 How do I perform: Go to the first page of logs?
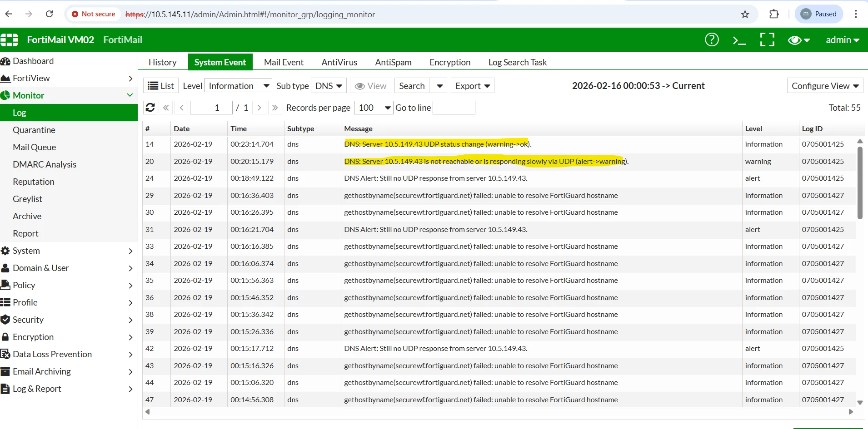166,108
